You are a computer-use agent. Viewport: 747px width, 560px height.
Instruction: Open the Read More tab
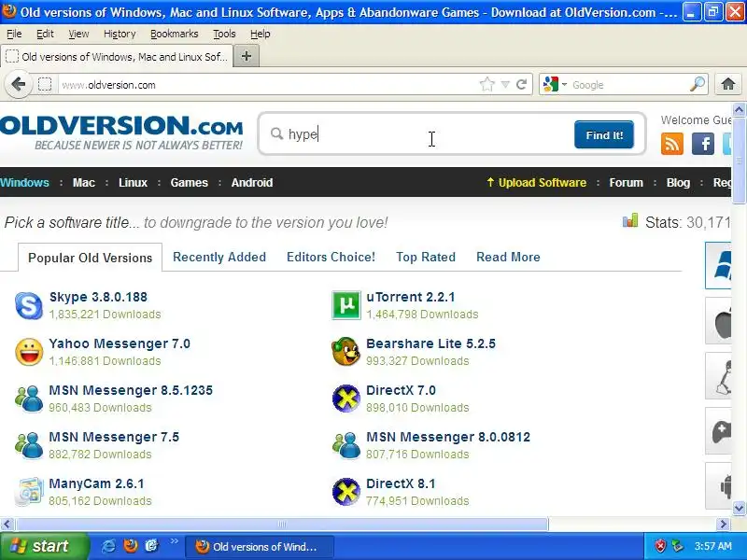click(x=508, y=258)
